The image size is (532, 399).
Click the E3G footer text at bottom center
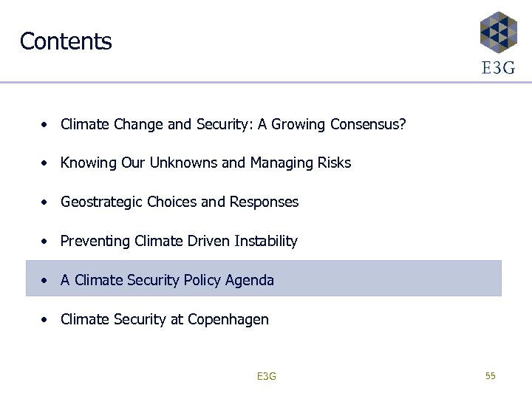[x=266, y=377]
